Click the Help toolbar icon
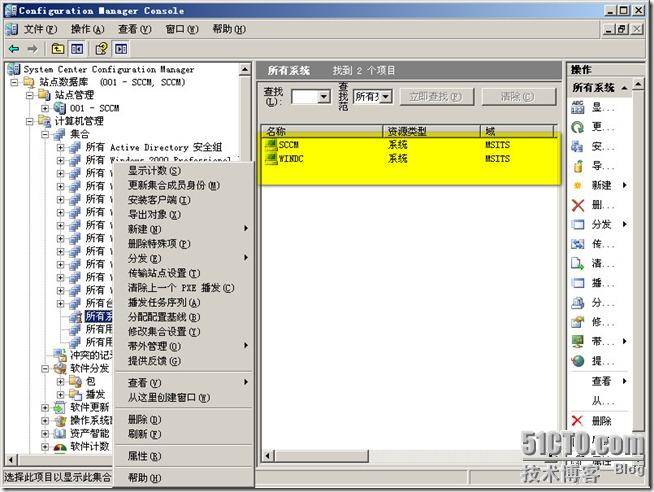The height and width of the screenshot is (492, 654). [x=101, y=49]
